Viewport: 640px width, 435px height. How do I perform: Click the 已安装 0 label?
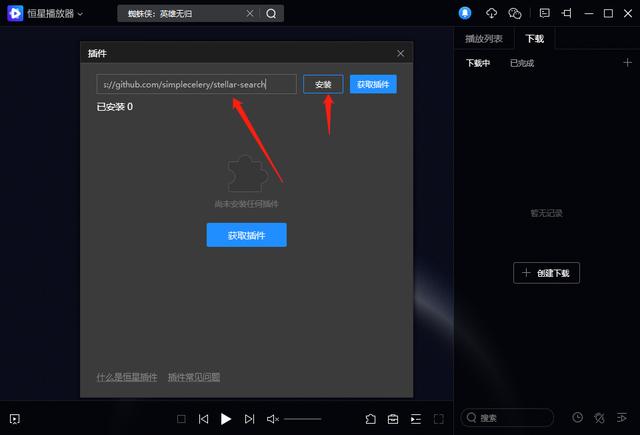[x=115, y=107]
